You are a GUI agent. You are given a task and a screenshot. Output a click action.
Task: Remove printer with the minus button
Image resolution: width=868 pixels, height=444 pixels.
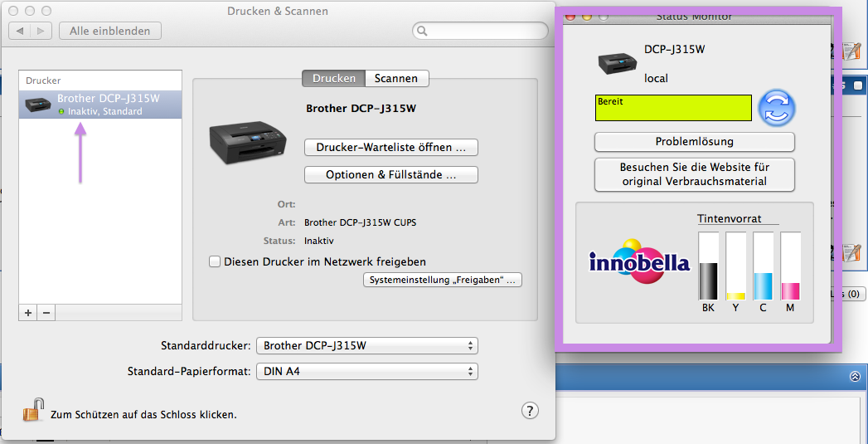pos(46,313)
